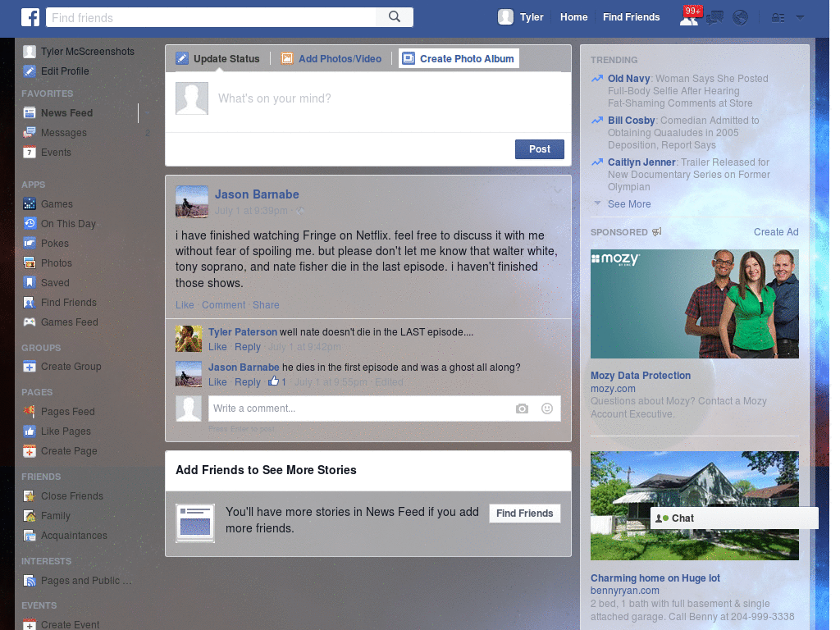Expand trending topics with See More

(629, 204)
